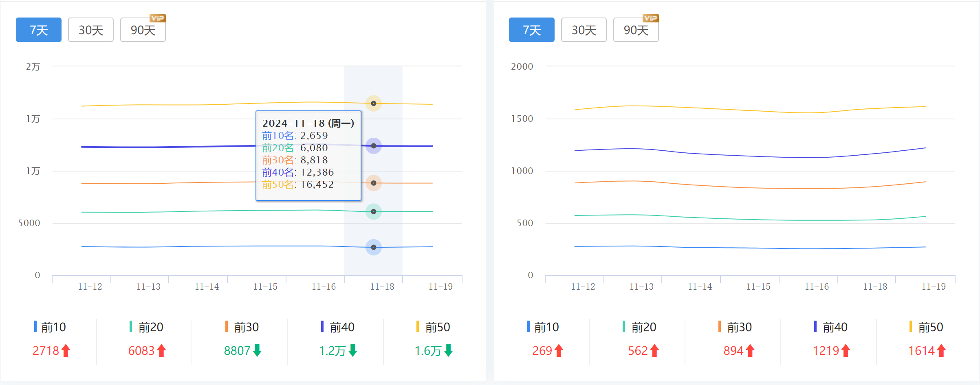Select 30天 tab in right chart

click(x=584, y=30)
